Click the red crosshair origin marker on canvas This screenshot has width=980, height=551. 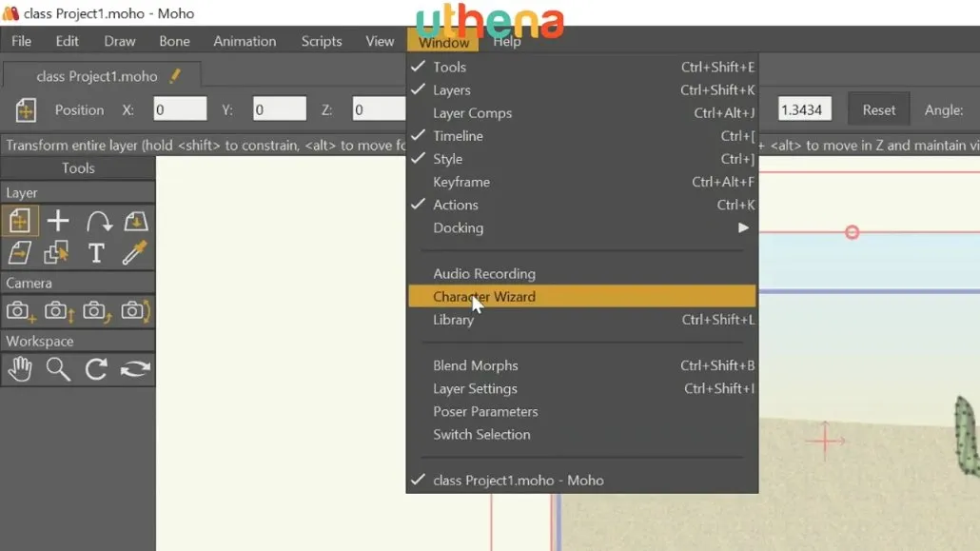(x=825, y=441)
